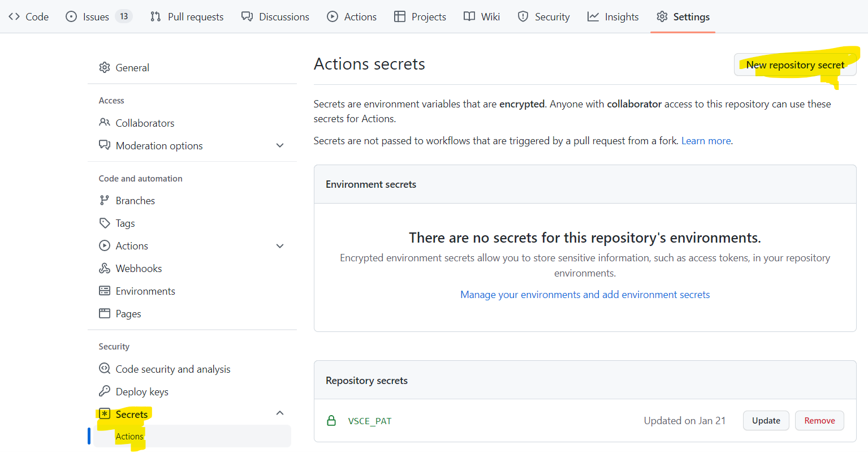868x453 pixels.
Task: Select Actions under Secrets in sidebar
Action: coord(192,436)
